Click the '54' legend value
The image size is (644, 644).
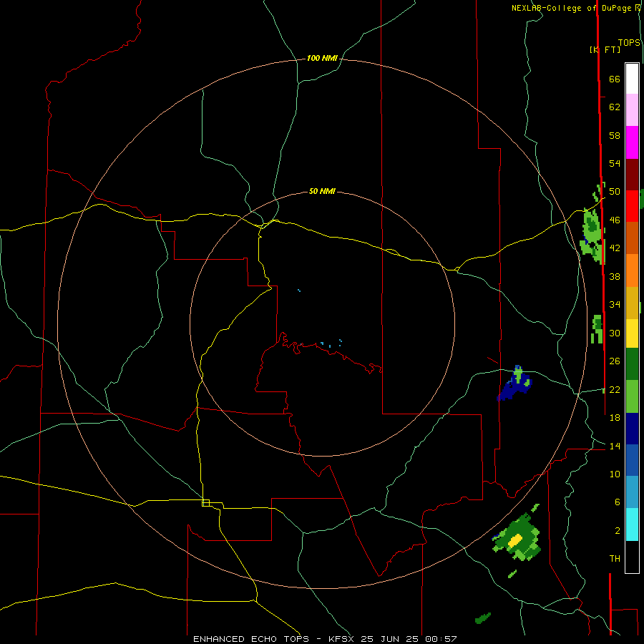[615, 163]
